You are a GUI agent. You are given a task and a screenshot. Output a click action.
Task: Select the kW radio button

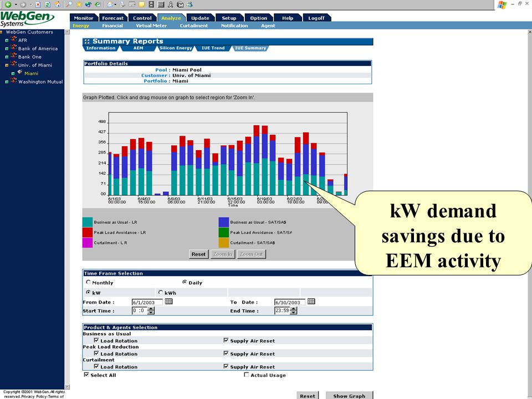point(89,292)
